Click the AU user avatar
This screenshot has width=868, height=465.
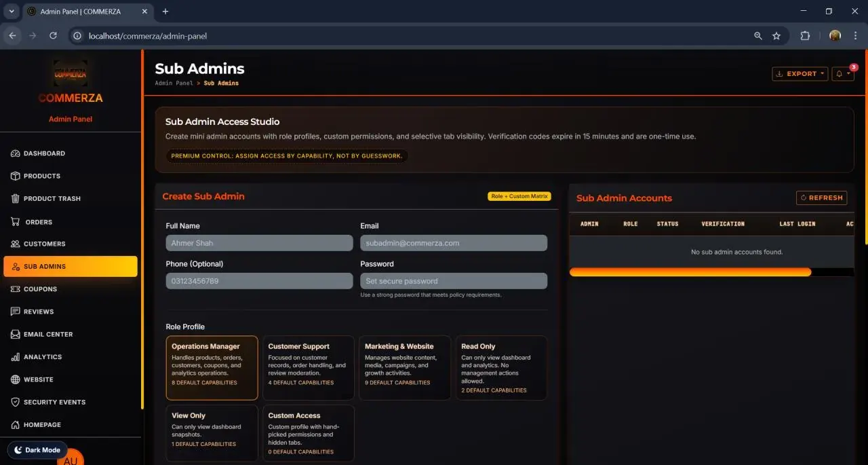tap(70, 458)
